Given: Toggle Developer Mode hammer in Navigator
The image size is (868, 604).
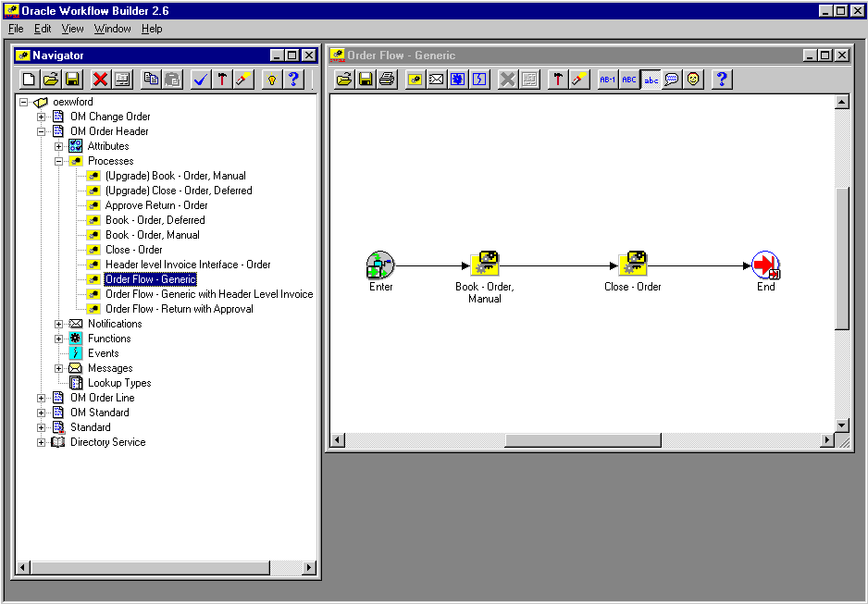Looking at the screenshot, I should (222, 80).
